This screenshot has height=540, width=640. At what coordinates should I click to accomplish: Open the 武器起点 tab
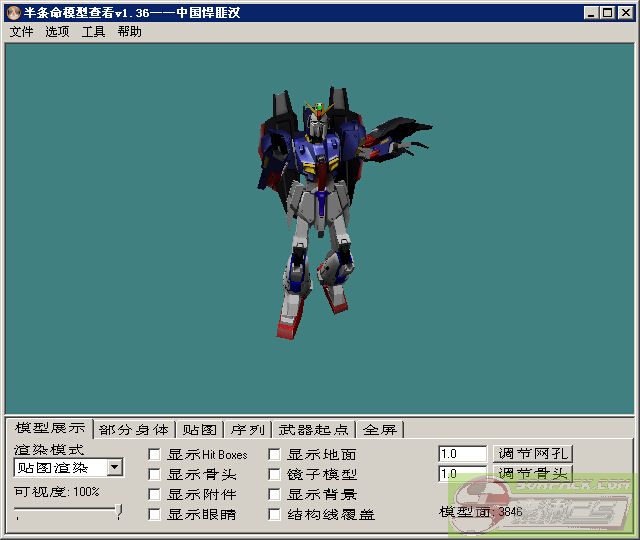tap(314, 429)
